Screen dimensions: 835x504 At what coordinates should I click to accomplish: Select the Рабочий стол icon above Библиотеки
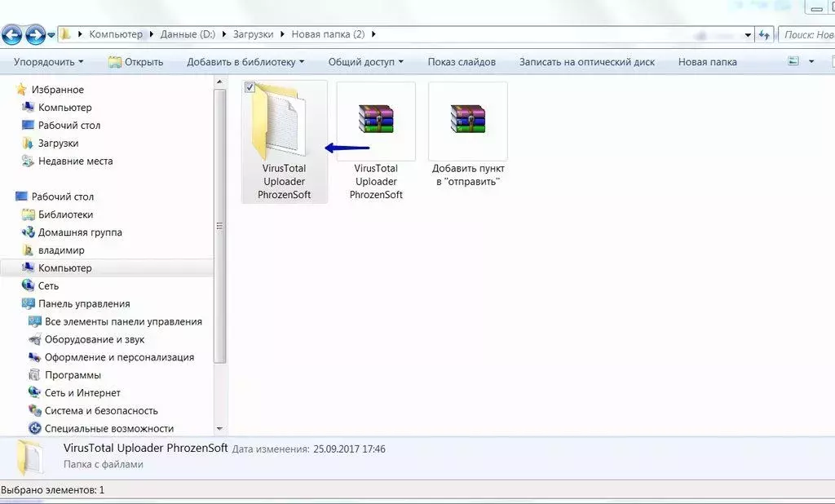click(21, 197)
